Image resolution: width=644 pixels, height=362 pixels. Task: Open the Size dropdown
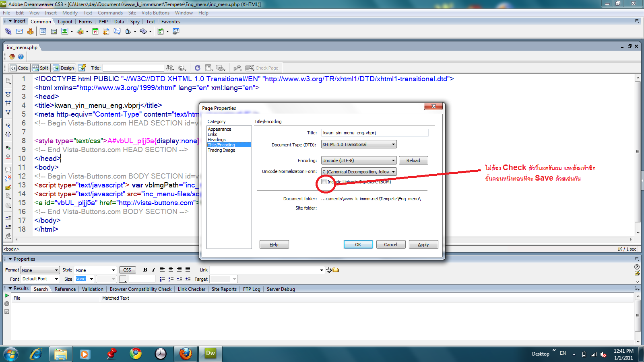click(x=85, y=279)
